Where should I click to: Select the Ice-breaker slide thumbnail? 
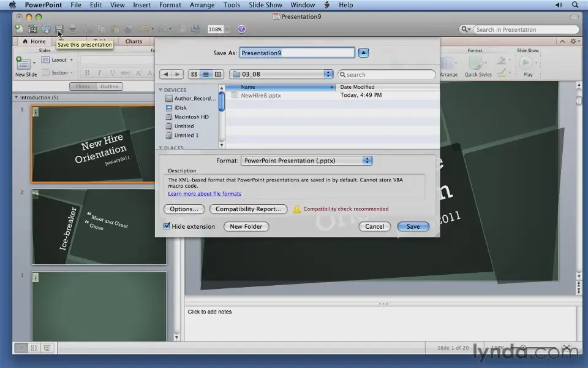(99, 227)
